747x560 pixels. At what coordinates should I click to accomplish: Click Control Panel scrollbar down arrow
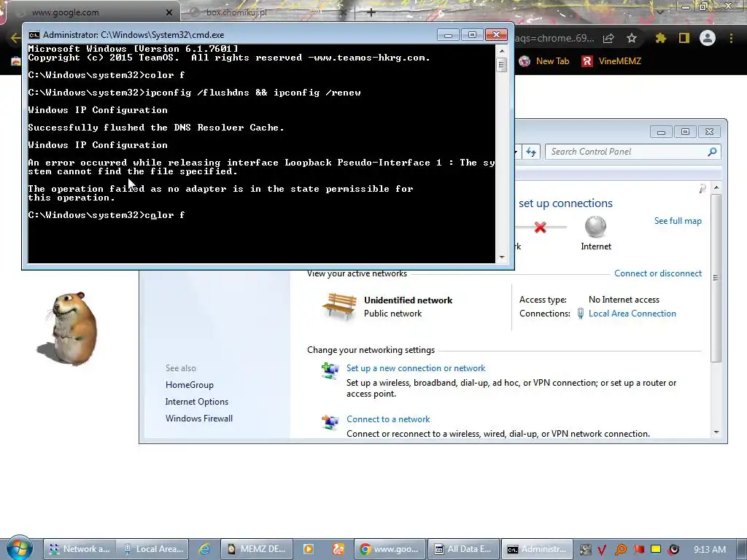(716, 432)
